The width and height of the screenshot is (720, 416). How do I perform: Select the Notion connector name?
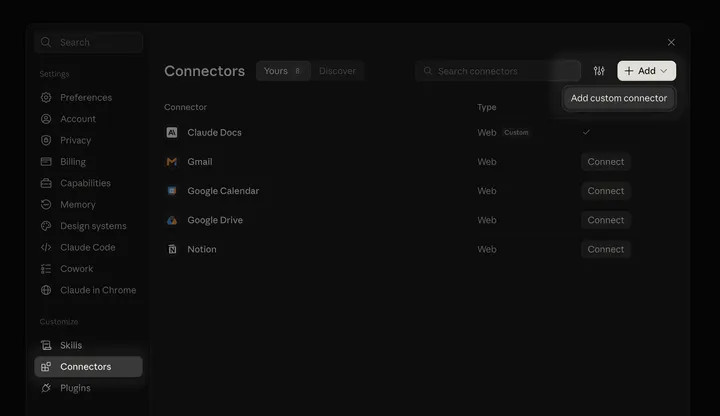click(x=202, y=249)
